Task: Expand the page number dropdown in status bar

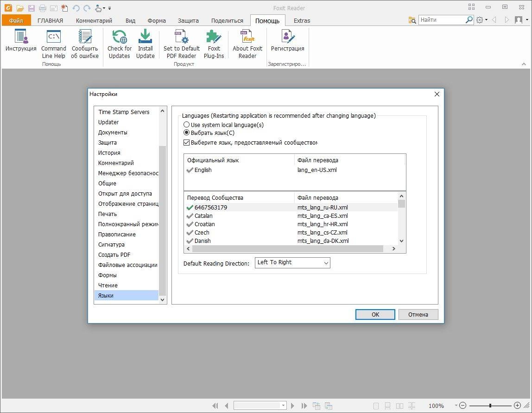Action: pyautogui.click(x=283, y=406)
